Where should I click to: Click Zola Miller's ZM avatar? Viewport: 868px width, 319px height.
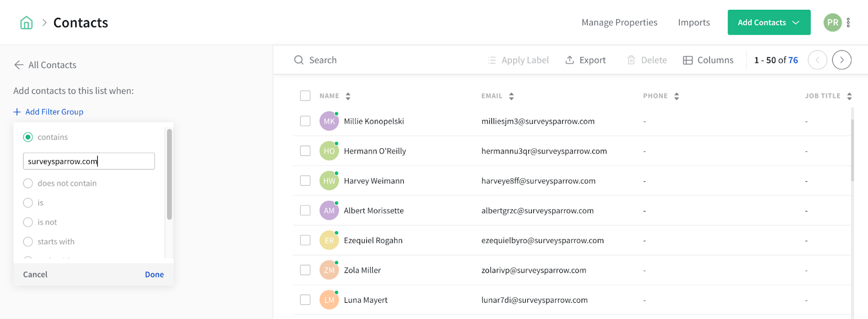pos(329,270)
